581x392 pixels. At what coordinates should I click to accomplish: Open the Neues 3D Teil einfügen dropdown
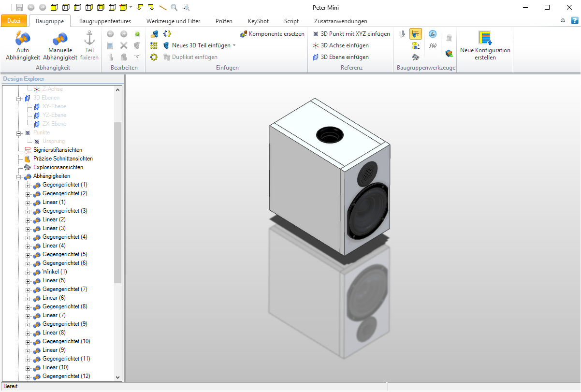[x=234, y=45]
